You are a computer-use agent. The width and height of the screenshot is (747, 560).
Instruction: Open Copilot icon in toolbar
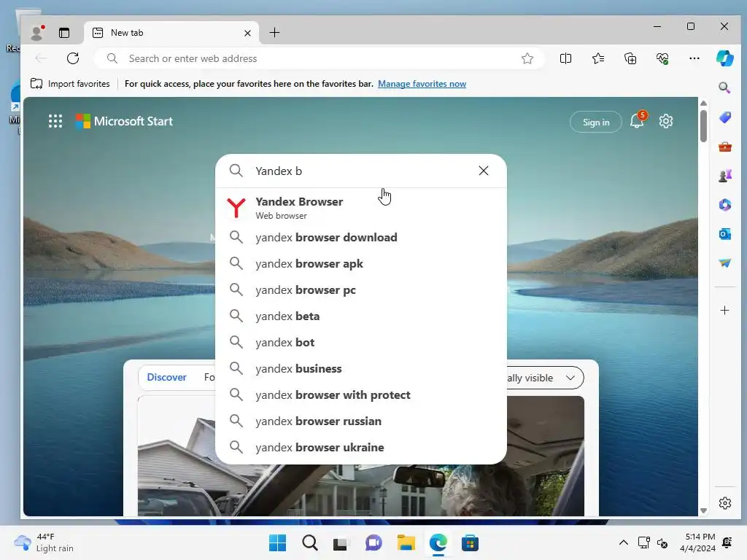coord(724,58)
